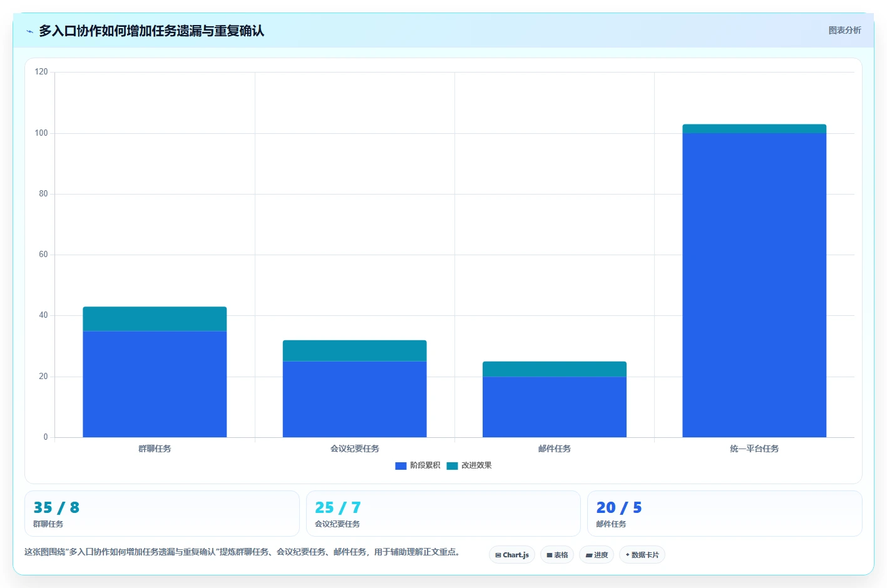887x588 pixels.
Task: Click the blue 阶段累积 bar for 群聊任务
Action: [x=155, y=384]
